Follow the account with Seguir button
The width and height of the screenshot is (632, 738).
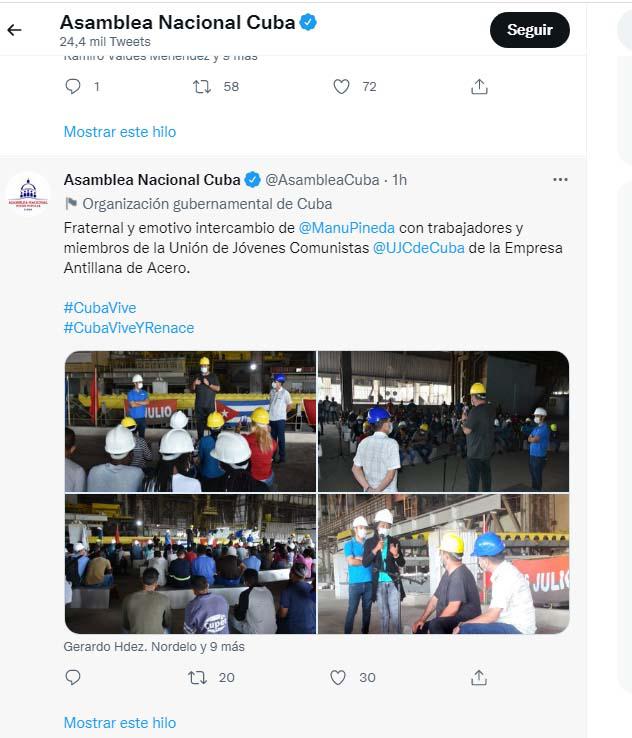[529, 30]
